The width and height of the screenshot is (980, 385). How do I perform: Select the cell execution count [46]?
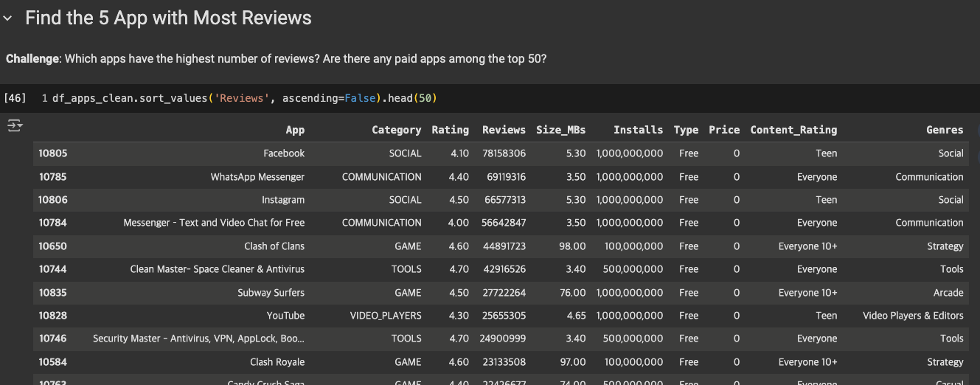coord(15,98)
